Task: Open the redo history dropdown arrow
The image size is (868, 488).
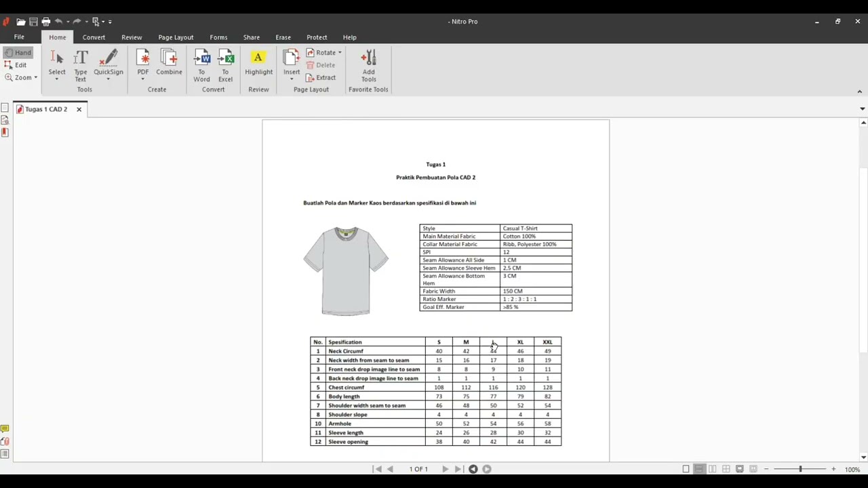Action: [86, 22]
